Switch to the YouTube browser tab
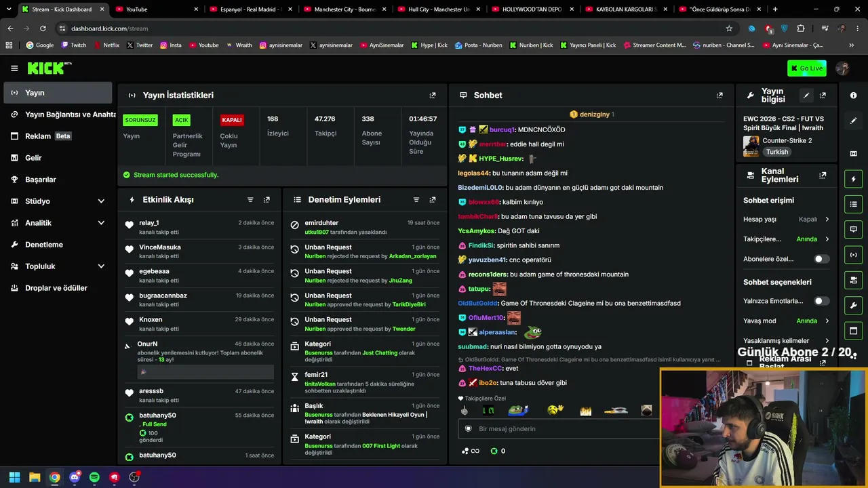 coord(157,9)
